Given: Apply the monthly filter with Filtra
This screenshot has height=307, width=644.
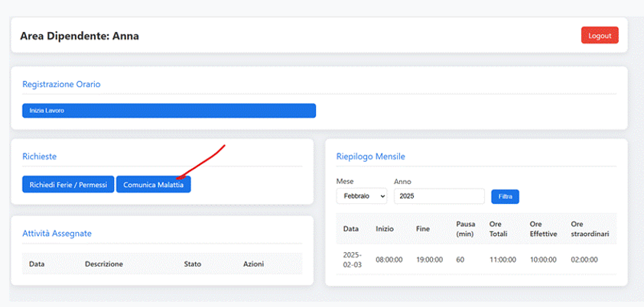Looking at the screenshot, I should 505,197.
